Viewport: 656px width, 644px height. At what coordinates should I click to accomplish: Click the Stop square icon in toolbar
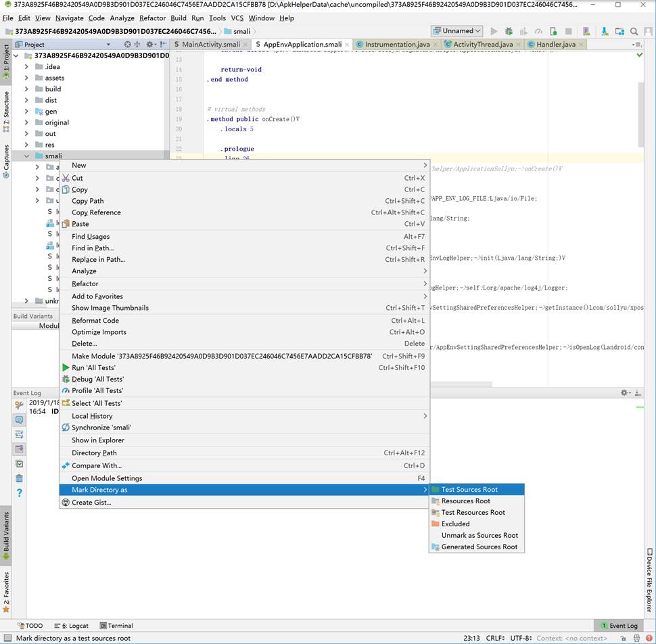click(x=568, y=31)
